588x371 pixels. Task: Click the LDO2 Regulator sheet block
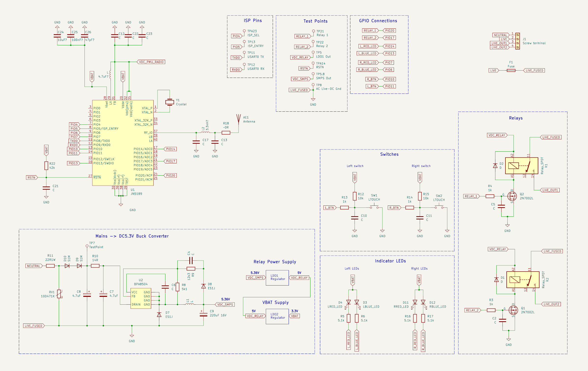tap(277, 316)
